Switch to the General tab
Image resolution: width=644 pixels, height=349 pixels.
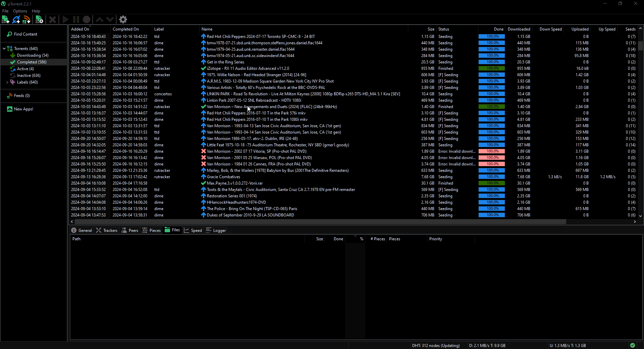click(x=82, y=231)
